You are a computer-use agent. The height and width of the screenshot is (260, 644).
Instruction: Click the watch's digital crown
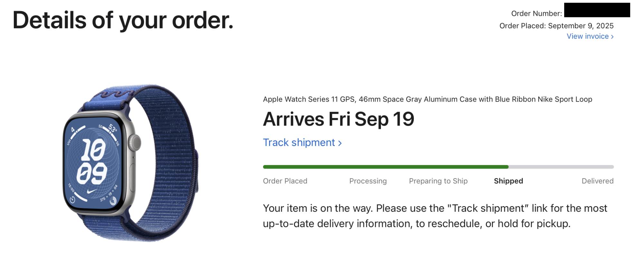coord(135,142)
